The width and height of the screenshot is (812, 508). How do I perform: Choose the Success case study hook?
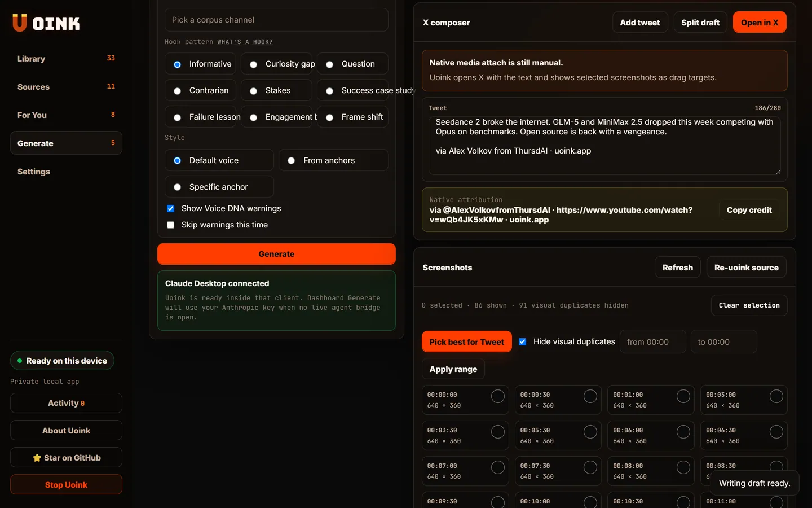[352, 90]
